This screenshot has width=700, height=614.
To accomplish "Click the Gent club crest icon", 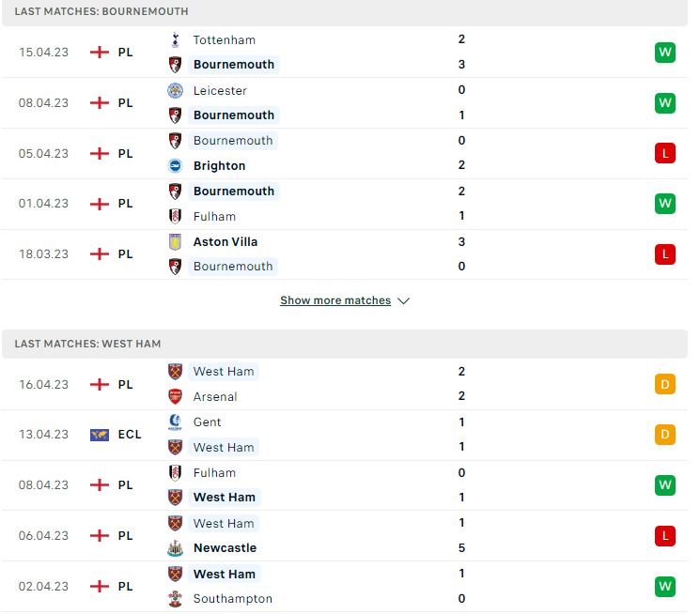I will pos(175,422).
